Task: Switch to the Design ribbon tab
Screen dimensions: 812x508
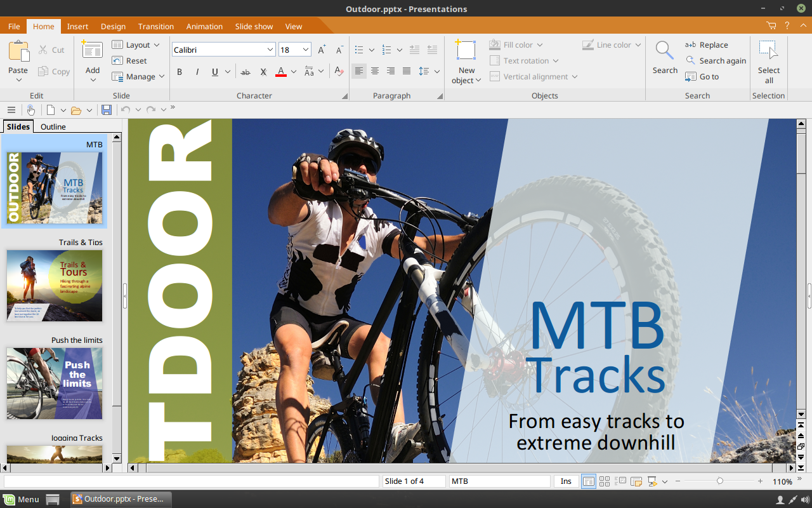Action: click(113, 26)
